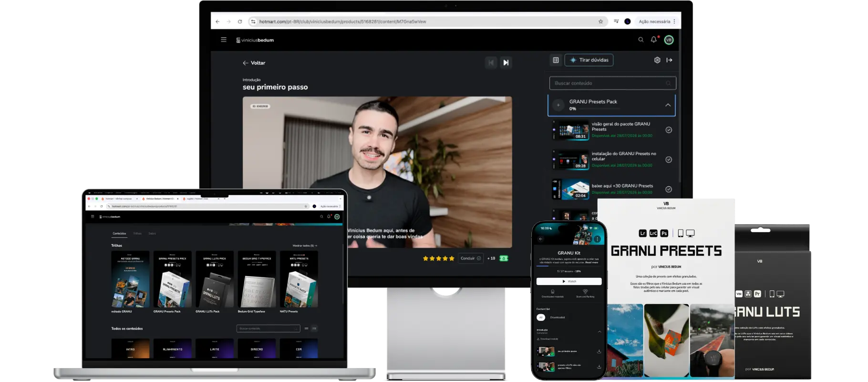Screen dimensions: 868x382
Task: Click plus icon beside GRANU Presets Pack
Action: [x=558, y=105]
